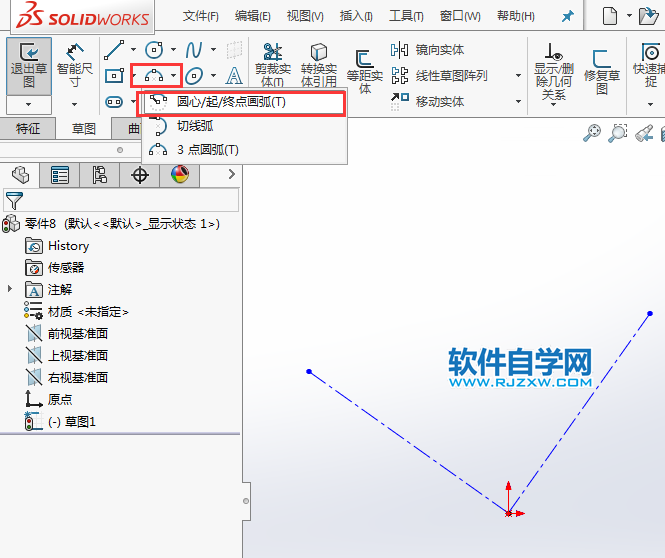
Task: Open the PropertyManager tab
Action: [59, 175]
